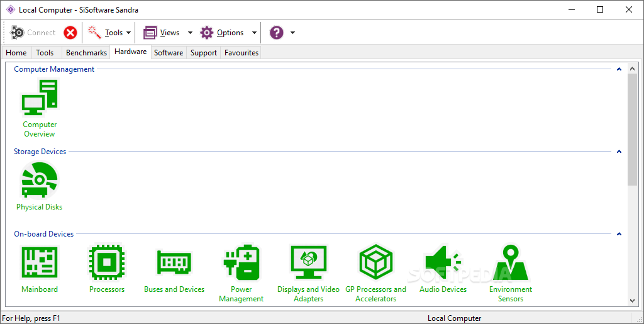This screenshot has width=644, height=324.
Task: Open the Options dropdown arrow
Action: (254, 33)
